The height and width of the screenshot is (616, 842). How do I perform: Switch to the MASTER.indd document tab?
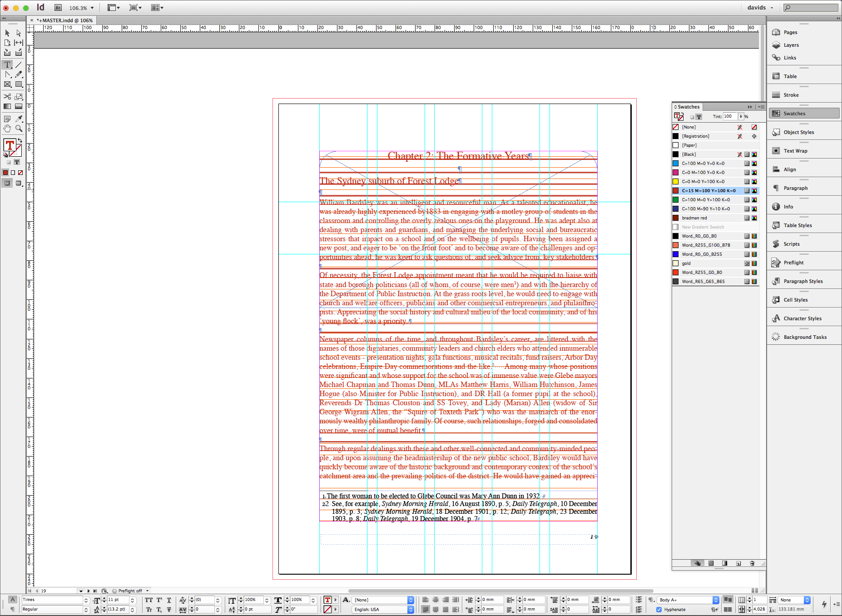pos(64,20)
